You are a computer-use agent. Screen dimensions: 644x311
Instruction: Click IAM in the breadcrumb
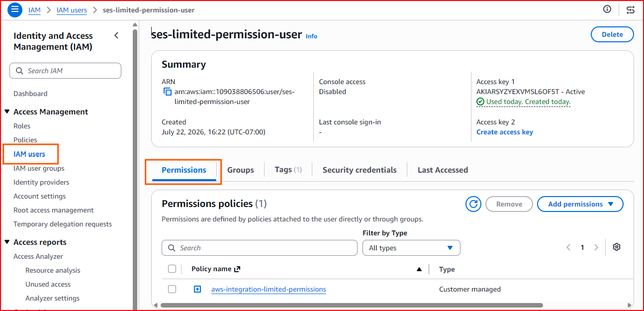[x=34, y=10]
